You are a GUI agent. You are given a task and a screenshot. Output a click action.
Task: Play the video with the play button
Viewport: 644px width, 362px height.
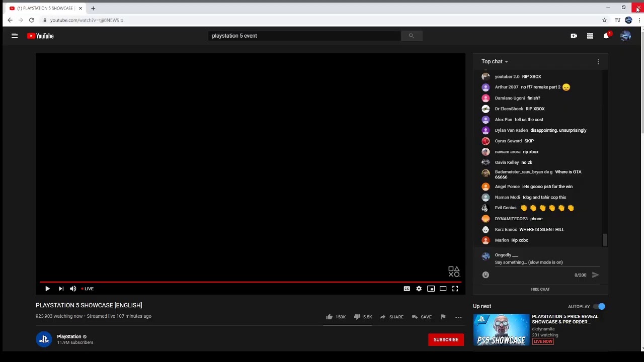47,289
